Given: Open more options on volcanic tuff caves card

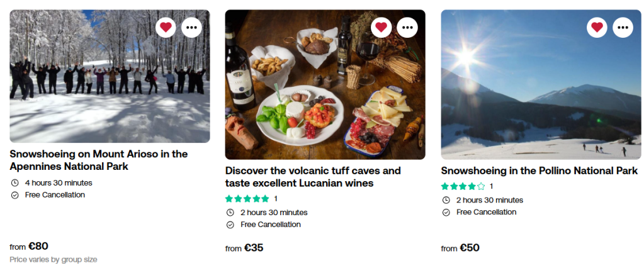Looking at the screenshot, I should point(408,27).
